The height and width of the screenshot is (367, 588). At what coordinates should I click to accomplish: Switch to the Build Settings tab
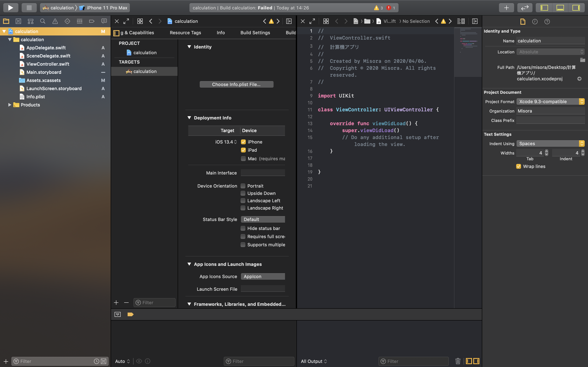coord(255,33)
